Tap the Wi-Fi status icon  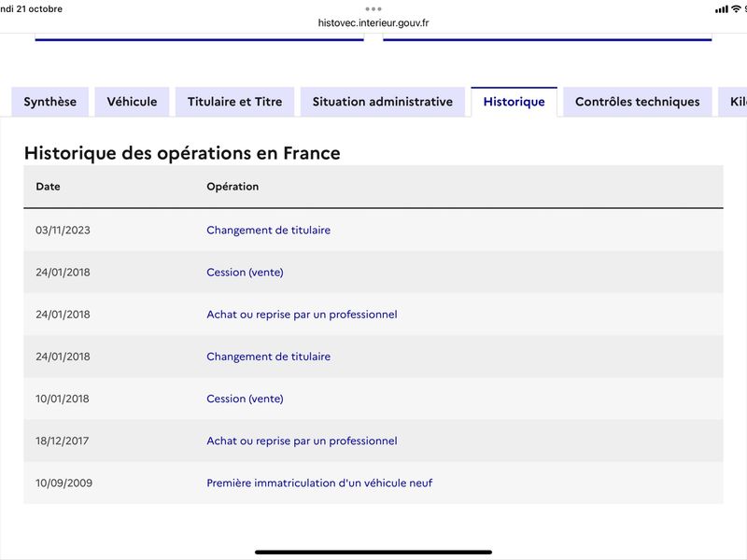tap(736, 9)
